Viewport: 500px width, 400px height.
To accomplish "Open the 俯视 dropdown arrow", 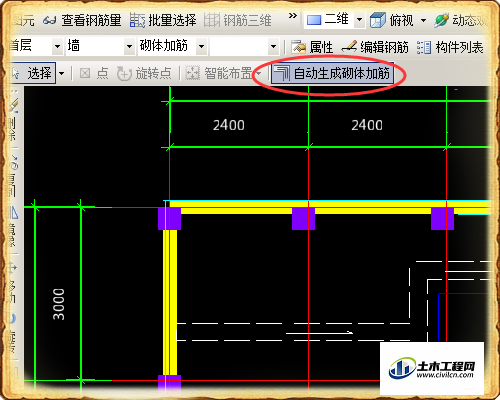I will pyautogui.click(x=423, y=20).
